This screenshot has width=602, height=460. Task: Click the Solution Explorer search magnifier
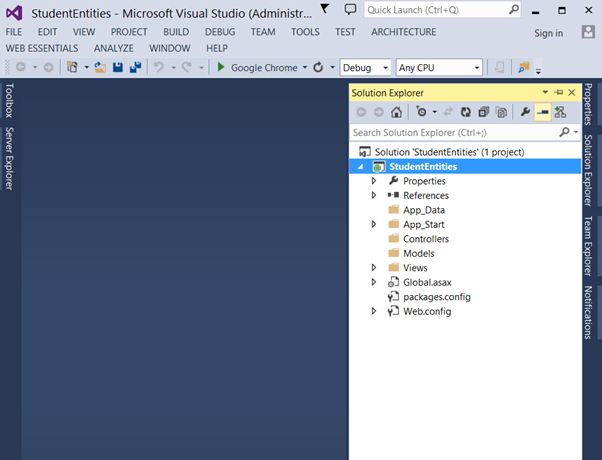564,132
